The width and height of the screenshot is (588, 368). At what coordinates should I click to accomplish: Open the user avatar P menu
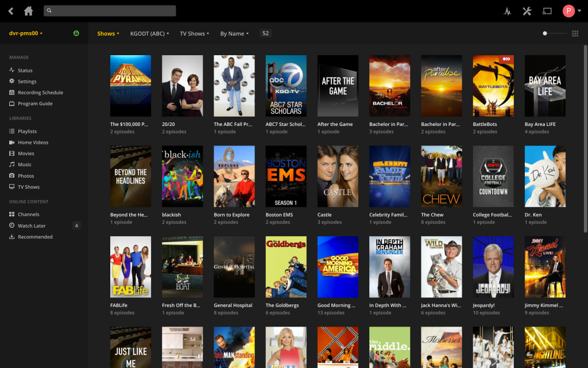coord(568,11)
